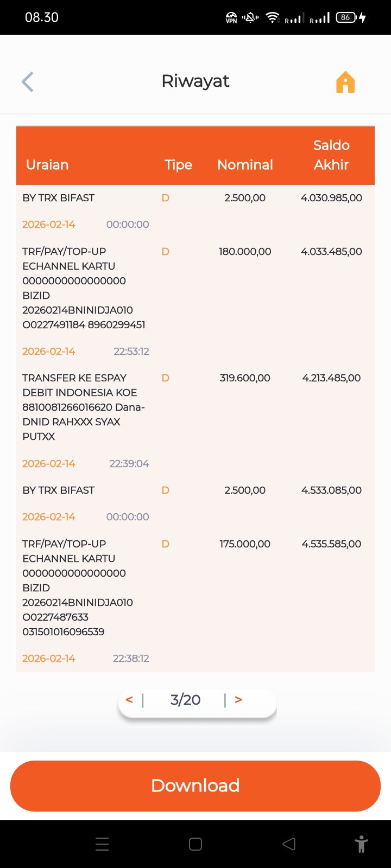This screenshot has width=391, height=868.
Task: Open the 180.000,00 TRF/PAY/TOP-UP transaction
Action: point(195,301)
